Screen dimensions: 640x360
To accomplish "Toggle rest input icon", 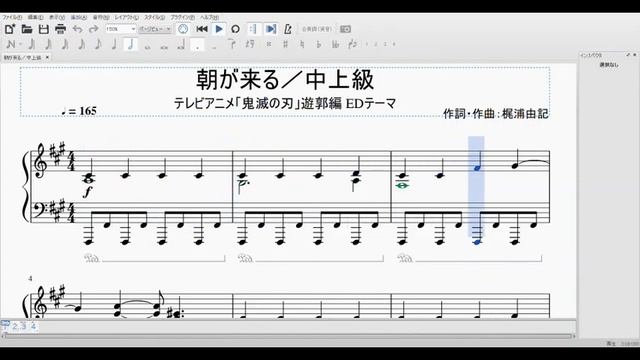I will (250, 44).
